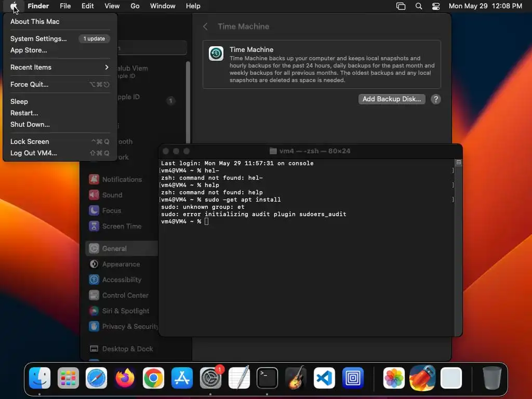
Task: Open Screen Time in Settings sidebar
Action: pyautogui.click(x=122, y=227)
